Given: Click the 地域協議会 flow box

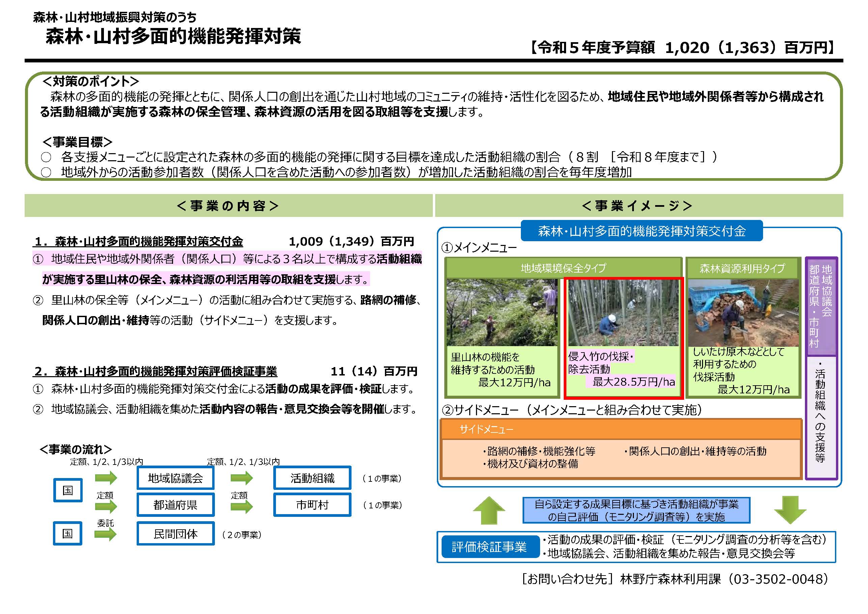Looking at the screenshot, I should [x=175, y=478].
